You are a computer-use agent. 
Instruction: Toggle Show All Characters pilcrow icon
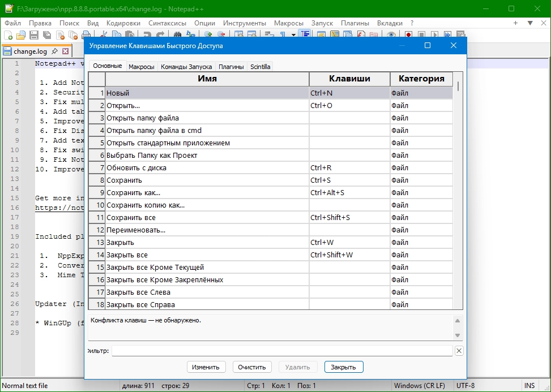283,35
